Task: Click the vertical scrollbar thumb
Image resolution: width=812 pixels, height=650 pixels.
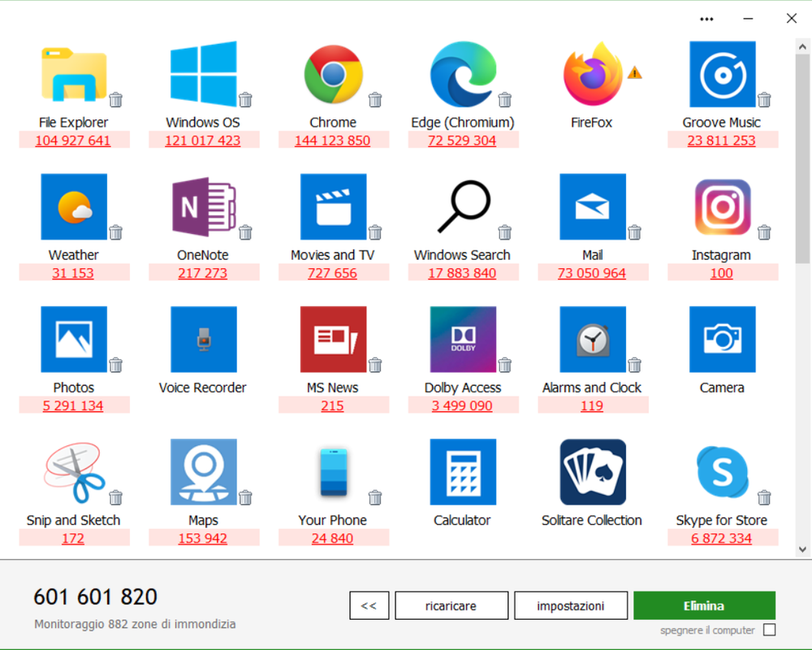Action: pos(803,158)
